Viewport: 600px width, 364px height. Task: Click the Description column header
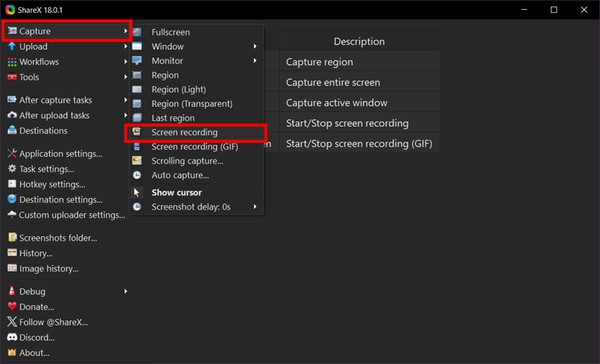click(x=359, y=41)
